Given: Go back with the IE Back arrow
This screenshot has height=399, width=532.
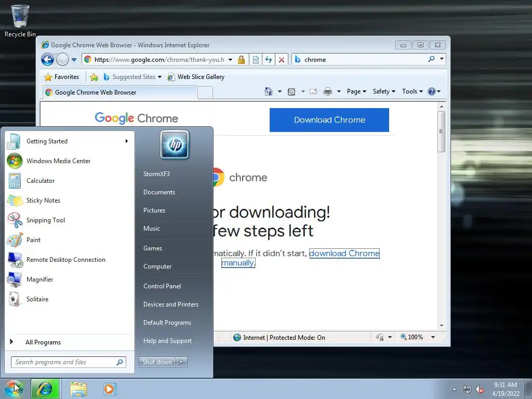Looking at the screenshot, I should (47, 60).
